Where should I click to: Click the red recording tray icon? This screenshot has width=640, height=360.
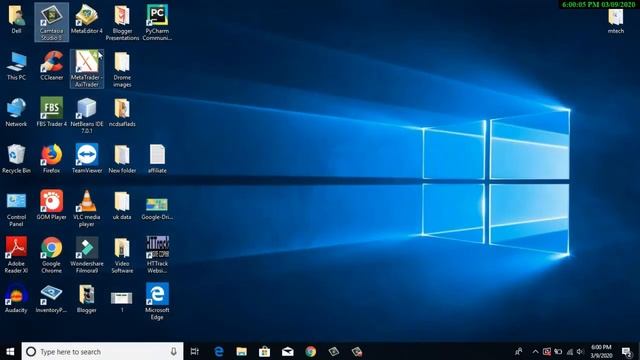(x=547, y=351)
